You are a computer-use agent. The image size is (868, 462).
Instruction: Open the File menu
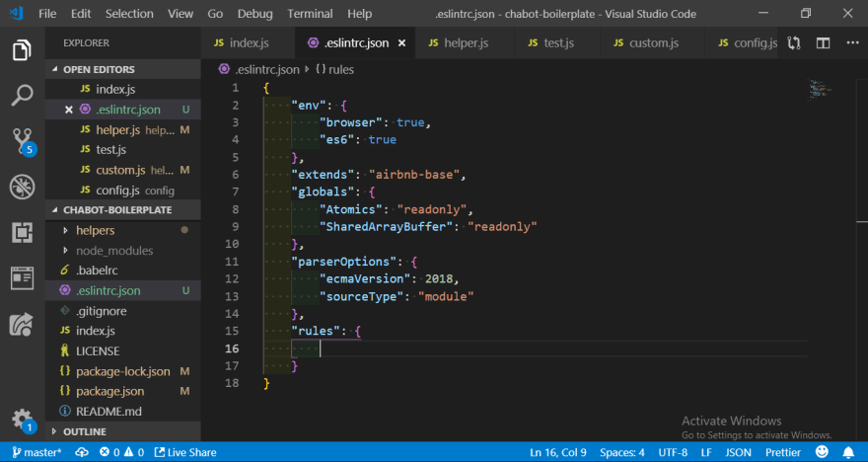(47, 14)
